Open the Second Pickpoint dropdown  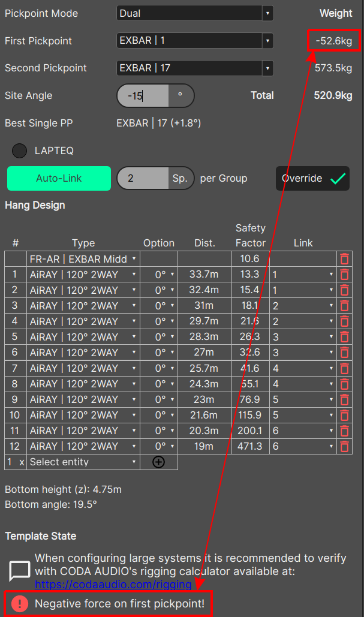(195, 68)
